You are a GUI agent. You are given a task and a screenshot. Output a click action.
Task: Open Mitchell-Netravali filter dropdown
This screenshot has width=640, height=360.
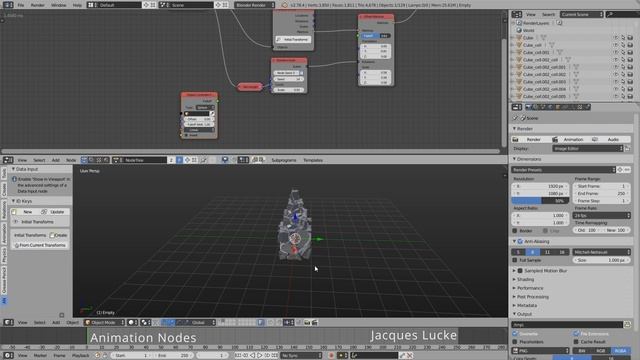point(602,252)
